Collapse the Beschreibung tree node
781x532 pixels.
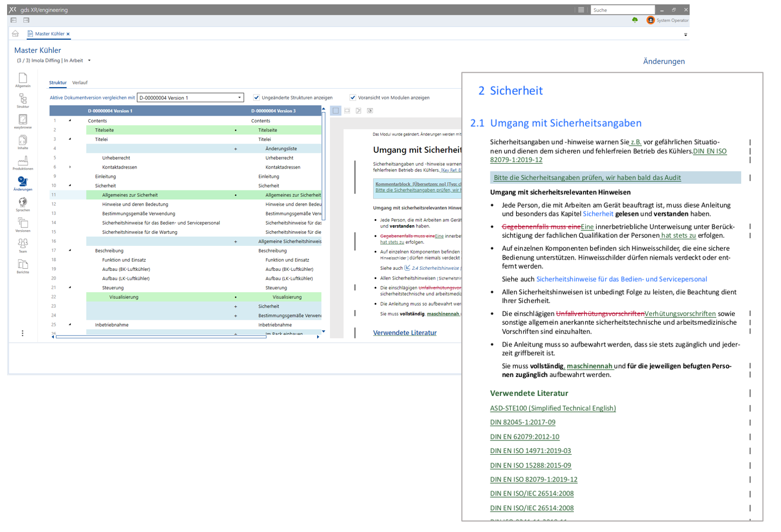pos(70,251)
